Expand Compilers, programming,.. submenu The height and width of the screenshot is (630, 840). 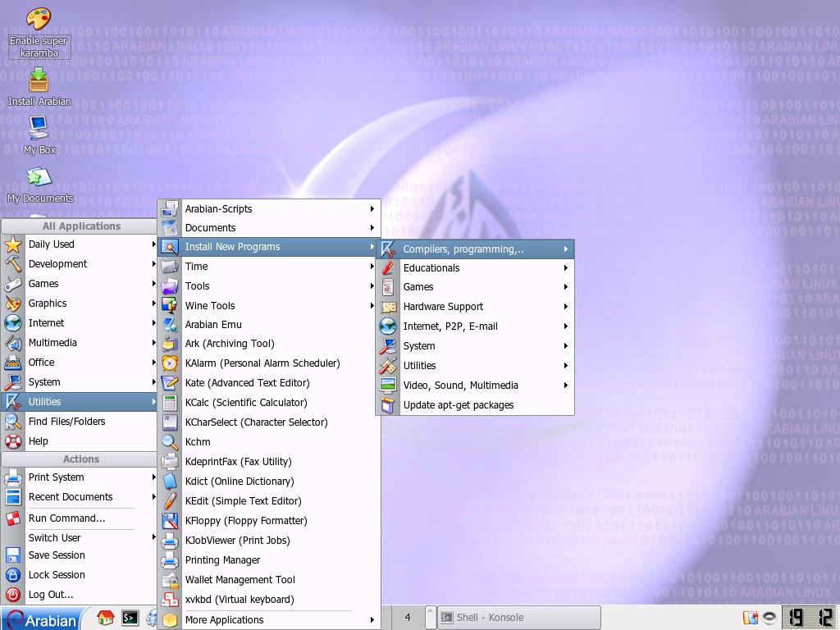475,249
